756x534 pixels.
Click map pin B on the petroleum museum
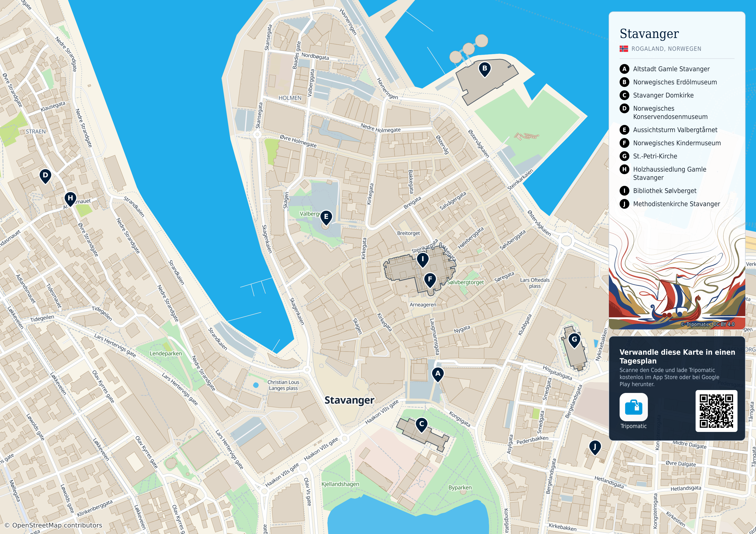484,69
